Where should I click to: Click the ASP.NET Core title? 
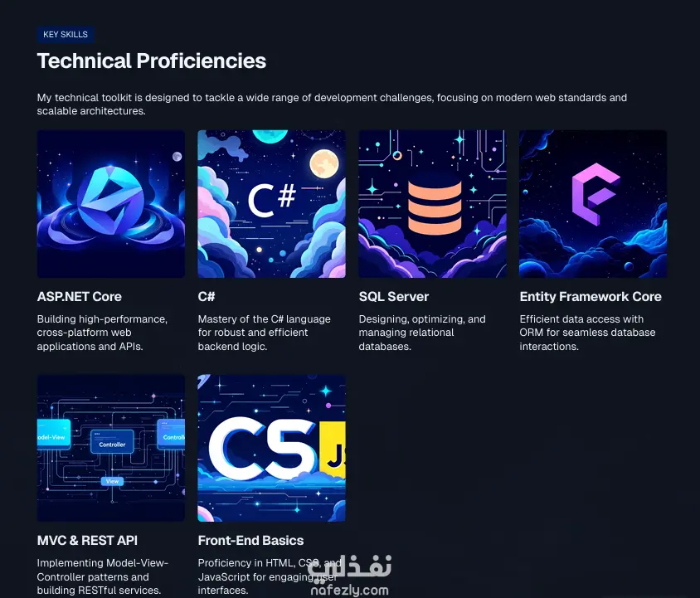[x=80, y=297]
